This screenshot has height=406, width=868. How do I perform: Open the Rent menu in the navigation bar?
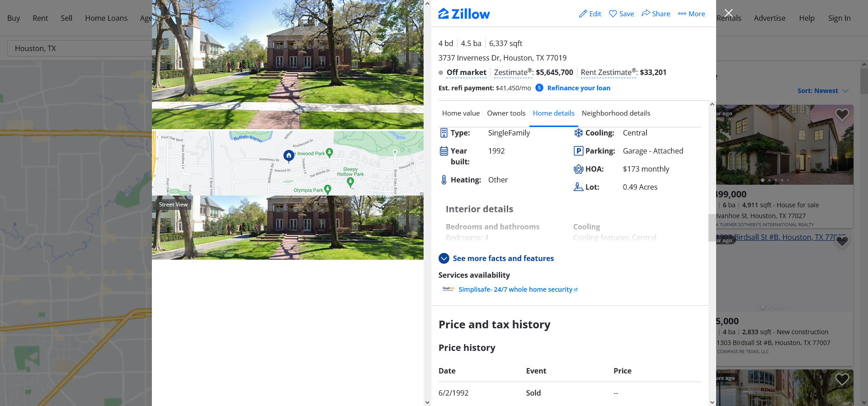click(40, 18)
